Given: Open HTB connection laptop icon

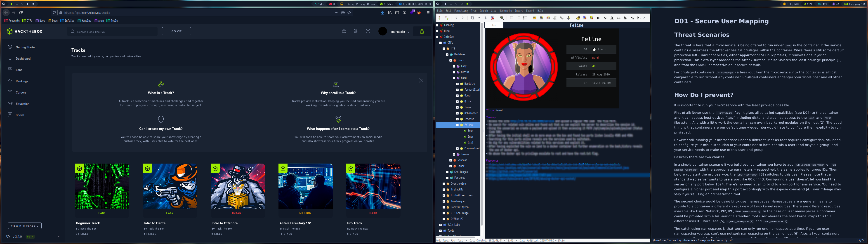Looking at the screenshot, I should pos(422,31).
